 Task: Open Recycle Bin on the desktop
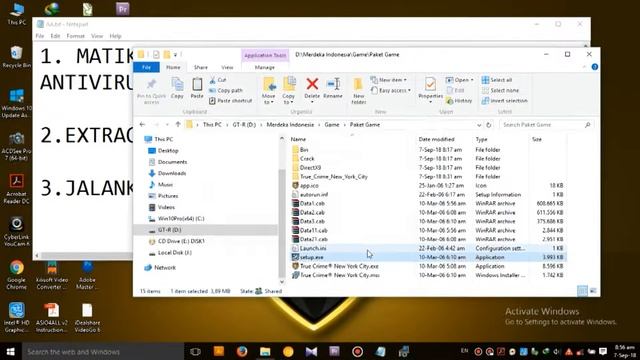16,57
